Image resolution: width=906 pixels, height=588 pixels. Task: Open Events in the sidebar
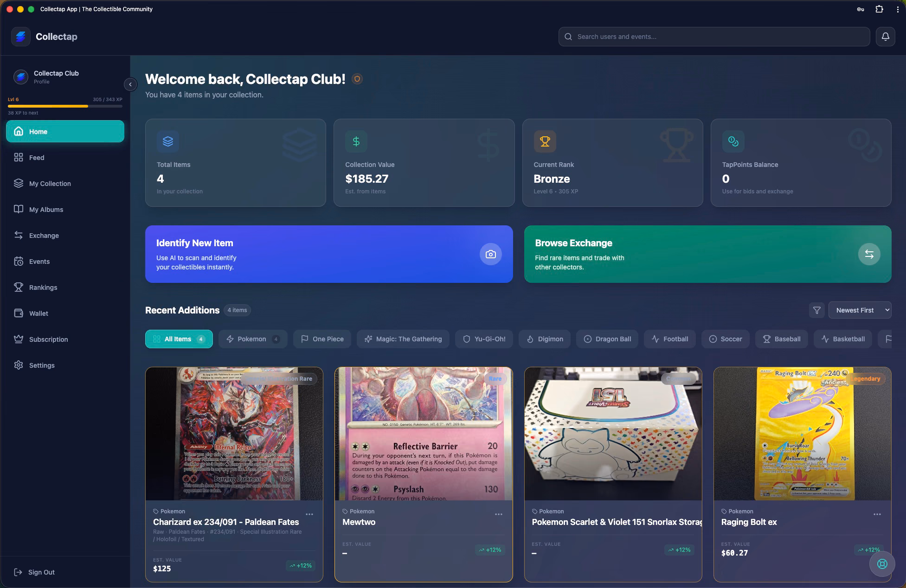tap(65, 262)
